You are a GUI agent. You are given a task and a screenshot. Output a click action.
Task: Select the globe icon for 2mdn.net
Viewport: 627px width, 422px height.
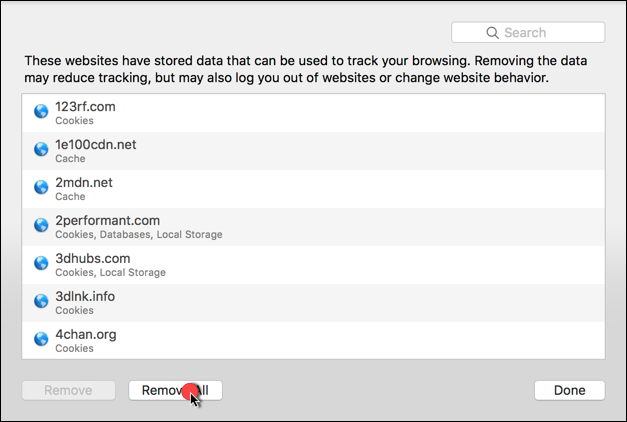point(41,187)
